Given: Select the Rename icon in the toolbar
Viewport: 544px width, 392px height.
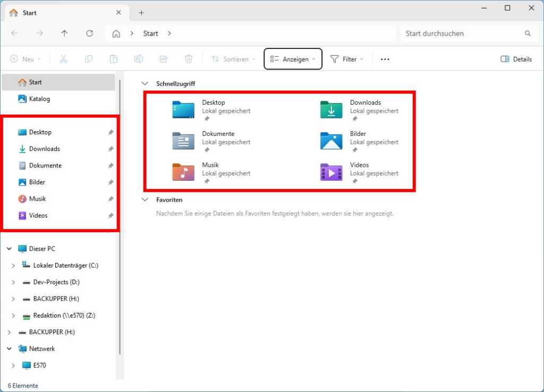Looking at the screenshot, I should tap(138, 59).
